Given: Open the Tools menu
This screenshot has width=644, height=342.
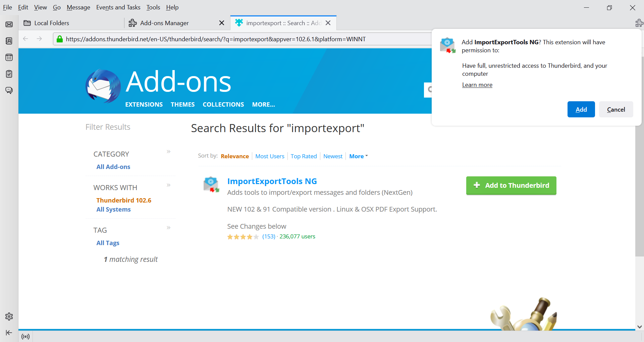Looking at the screenshot, I should tap(153, 7).
